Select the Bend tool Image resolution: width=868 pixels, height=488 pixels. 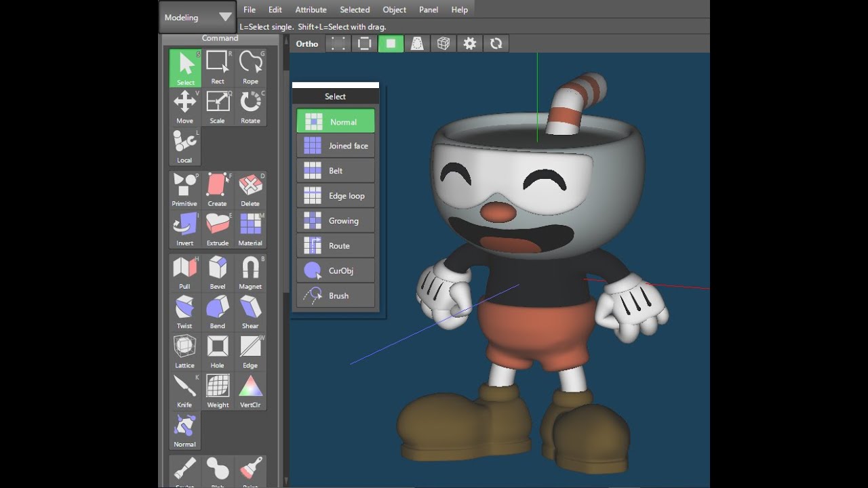pos(218,312)
